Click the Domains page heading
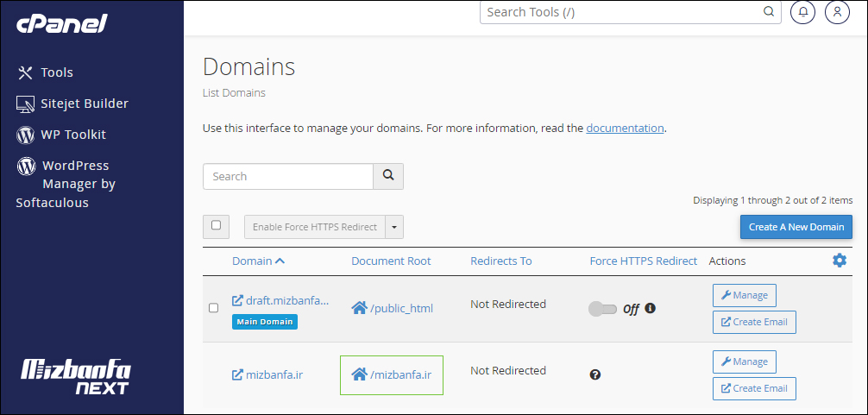Screen dimensions: 868x415 point(249,67)
